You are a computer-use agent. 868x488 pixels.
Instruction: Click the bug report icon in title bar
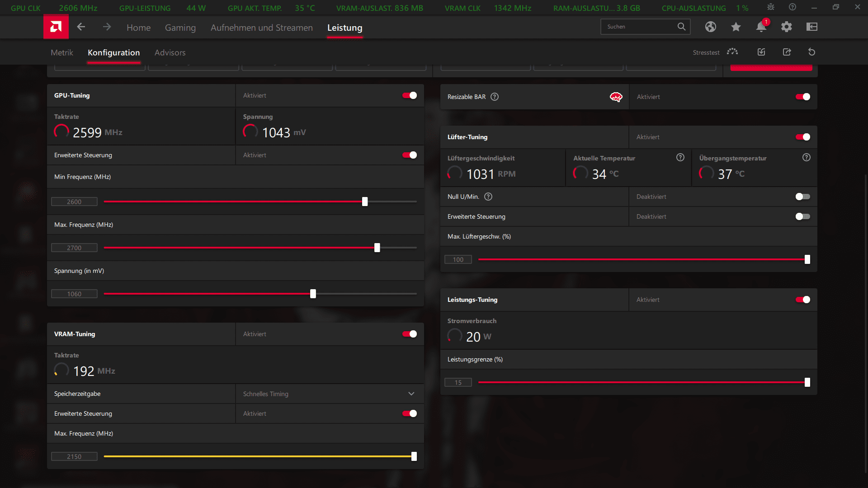(x=771, y=7)
